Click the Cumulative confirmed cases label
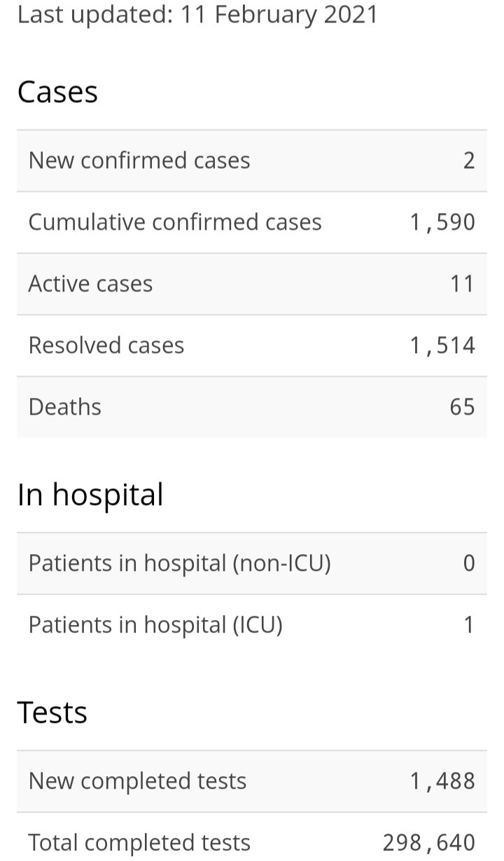Viewport: 504px width, 861px height. [x=175, y=222]
